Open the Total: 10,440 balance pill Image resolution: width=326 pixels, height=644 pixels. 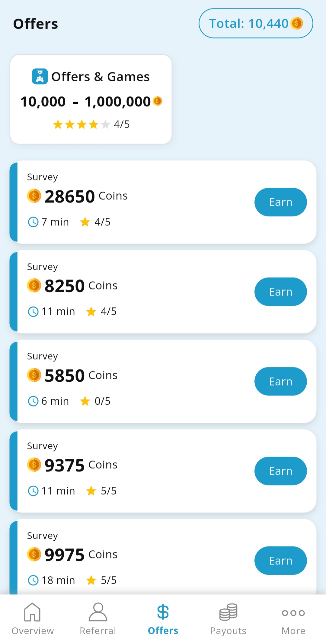256,23
